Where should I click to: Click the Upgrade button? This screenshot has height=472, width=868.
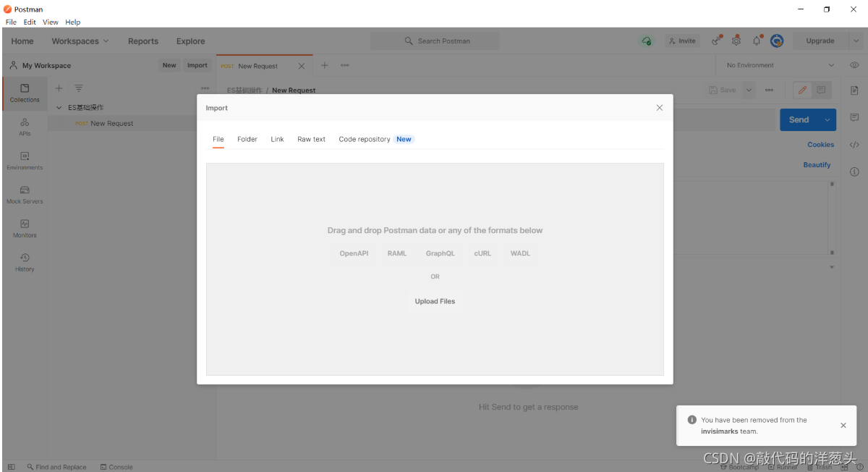(x=820, y=41)
